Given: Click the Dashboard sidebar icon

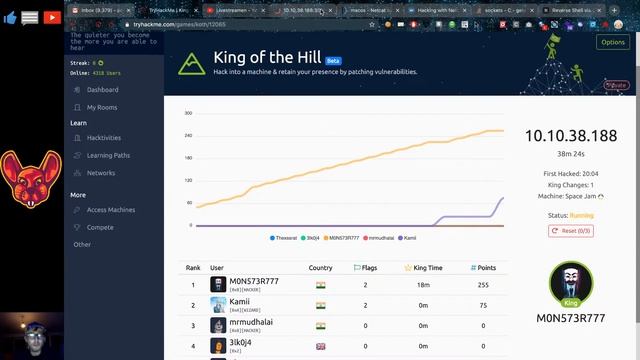Looking at the screenshot, I should click(x=77, y=90).
